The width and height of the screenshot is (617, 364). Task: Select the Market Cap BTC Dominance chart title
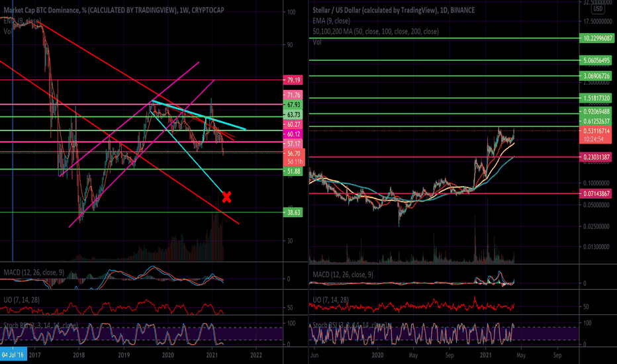click(114, 10)
